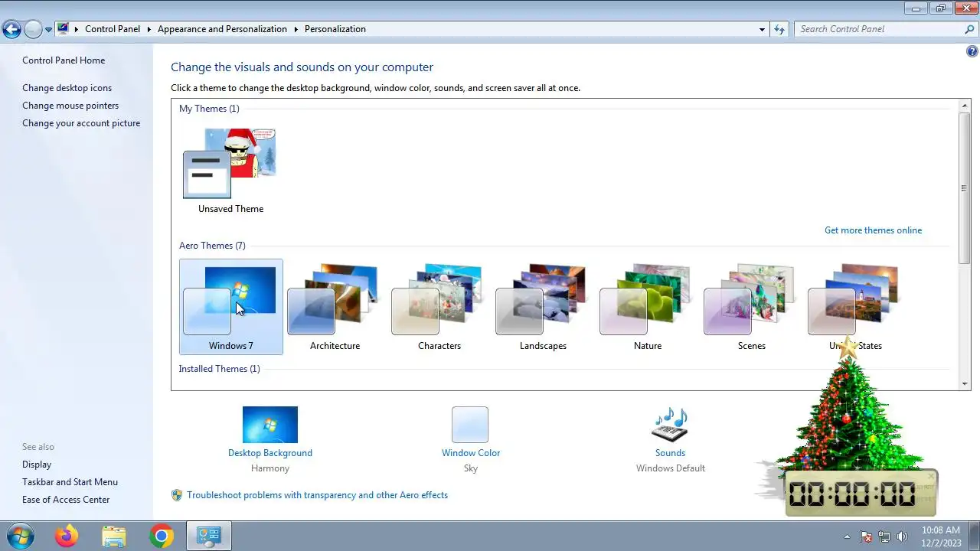980x551 pixels.
Task: Apply the Architecture theme
Action: coord(335,307)
